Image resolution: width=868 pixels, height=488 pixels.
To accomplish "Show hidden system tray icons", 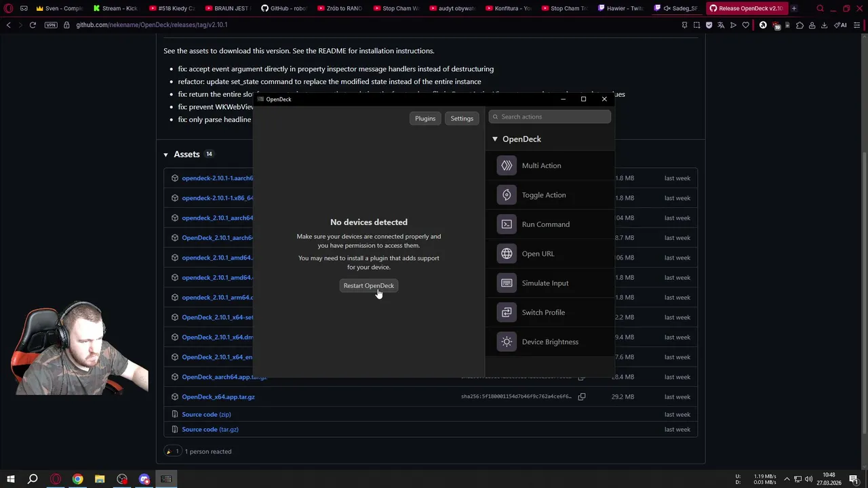I will click(787, 479).
